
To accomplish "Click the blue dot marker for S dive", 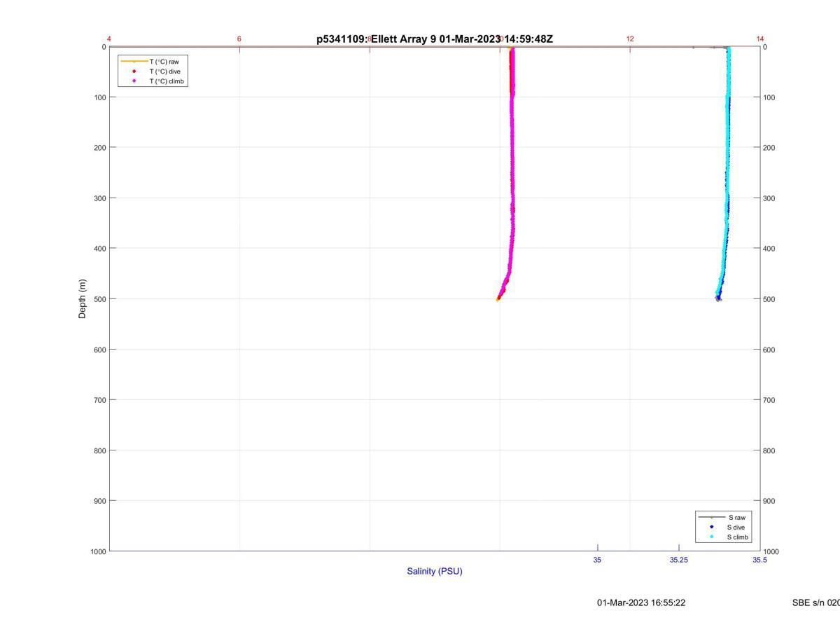I will [x=711, y=527].
